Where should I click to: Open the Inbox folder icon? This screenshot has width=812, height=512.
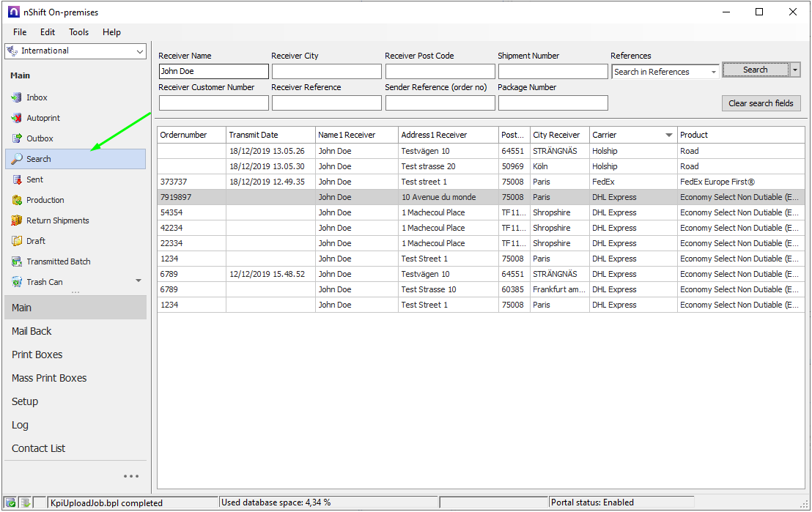tap(17, 97)
